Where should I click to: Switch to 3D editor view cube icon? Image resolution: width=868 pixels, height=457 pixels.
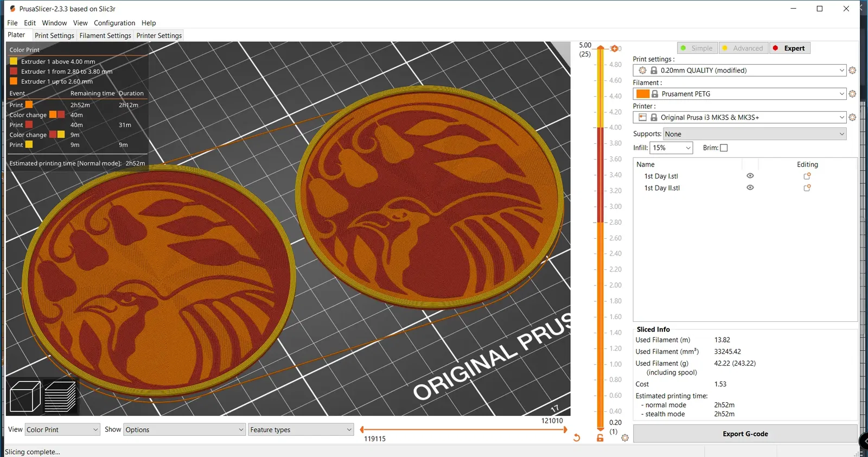click(x=25, y=397)
